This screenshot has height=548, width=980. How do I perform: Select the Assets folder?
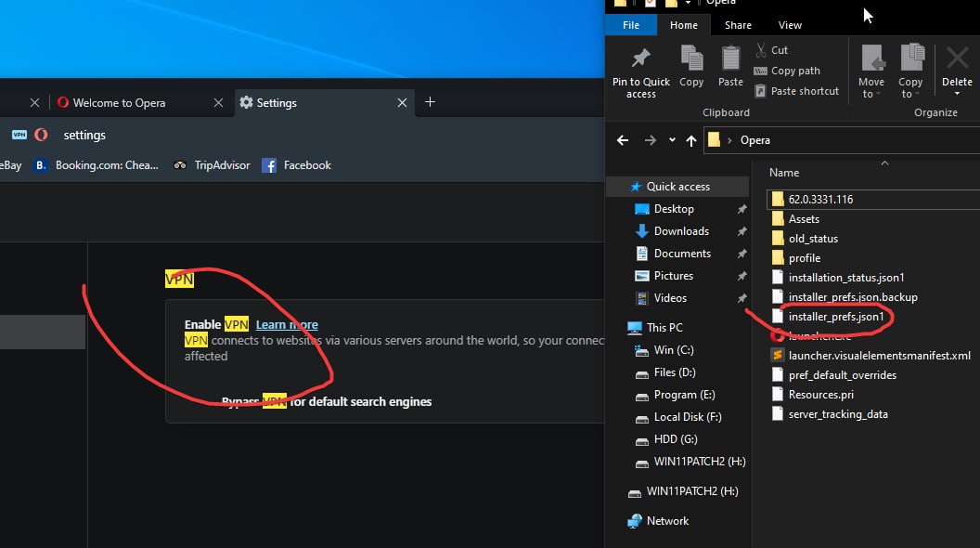tap(803, 219)
